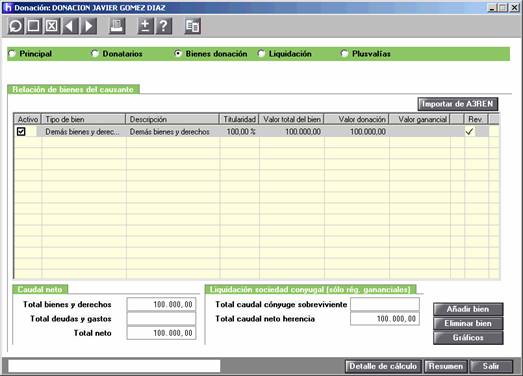Go to next record with right arrow
Image resolution: width=523 pixels, height=376 pixels.
[89, 26]
